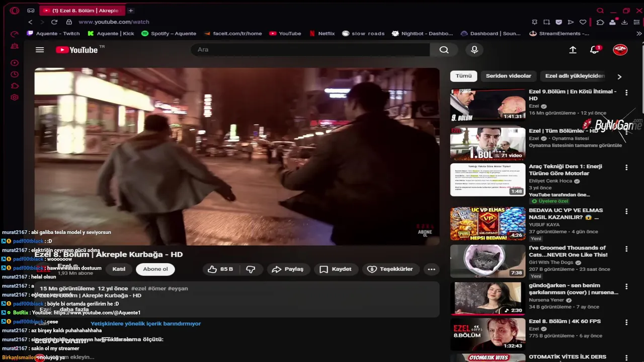Viewport: 644px width, 362px height.
Task: Open Spotify – Aquente bookmark
Action: [x=169, y=34]
